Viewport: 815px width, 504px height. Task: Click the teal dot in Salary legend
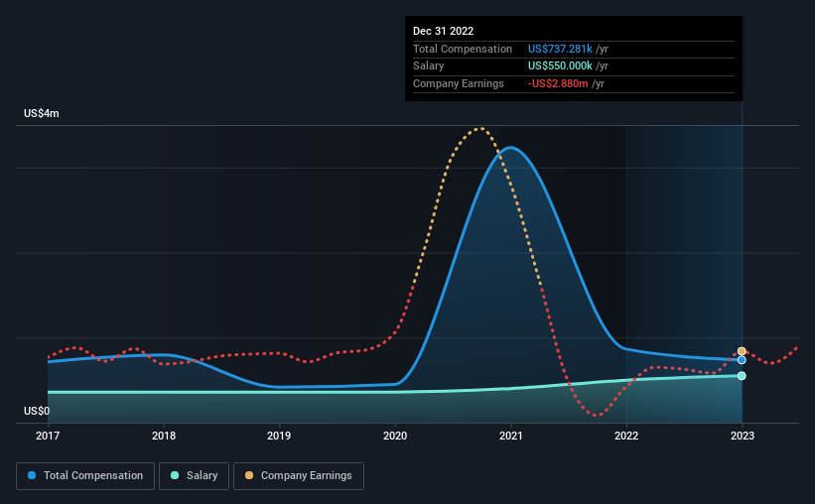pos(175,475)
